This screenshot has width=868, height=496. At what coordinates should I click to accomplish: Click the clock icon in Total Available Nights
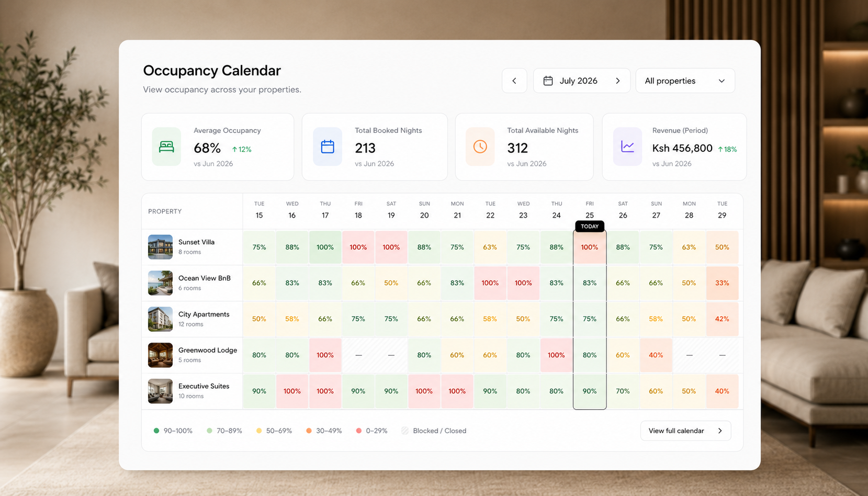(x=480, y=146)
